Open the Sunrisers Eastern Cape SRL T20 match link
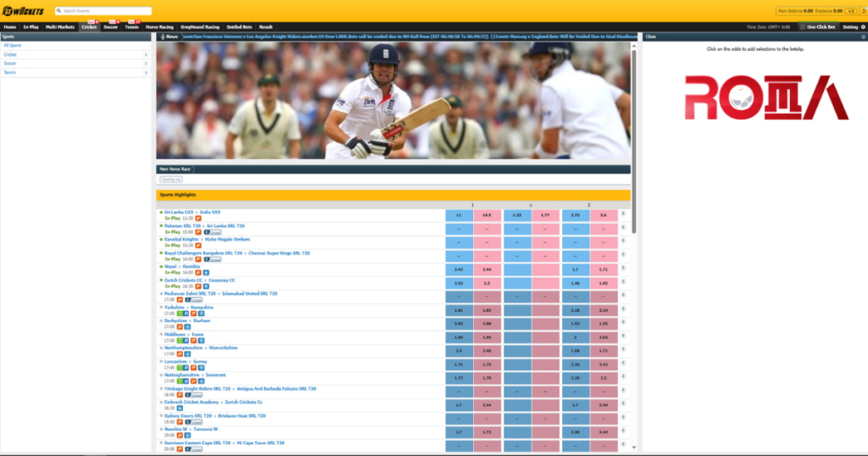Viewport: 868px width, 456px height. point(224,442)
